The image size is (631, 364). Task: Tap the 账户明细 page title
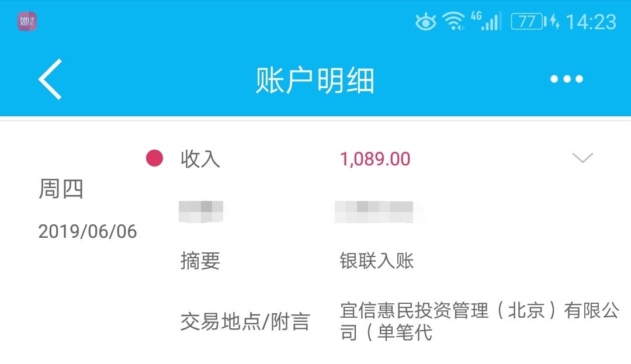pyautogui.click(x=315, y=81)
